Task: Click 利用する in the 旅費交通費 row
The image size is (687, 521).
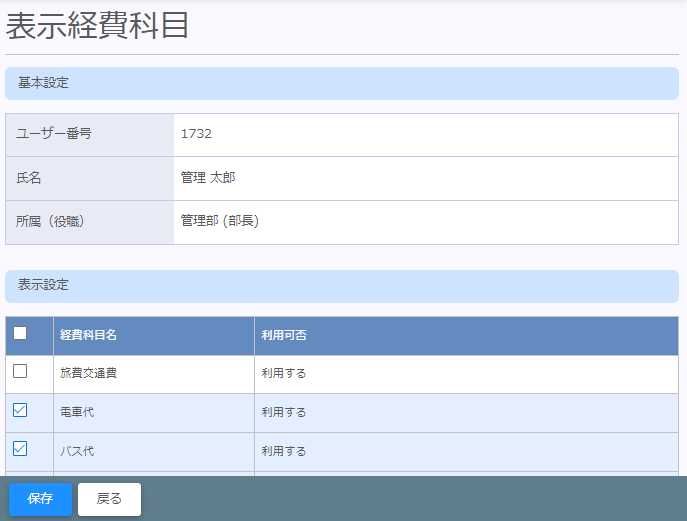Action: coord(284,373)
